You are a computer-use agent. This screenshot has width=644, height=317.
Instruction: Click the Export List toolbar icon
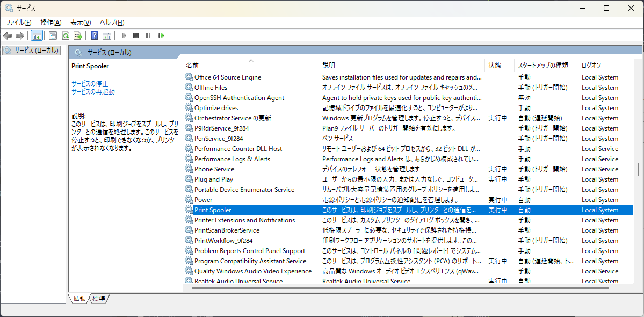point(78,35)
